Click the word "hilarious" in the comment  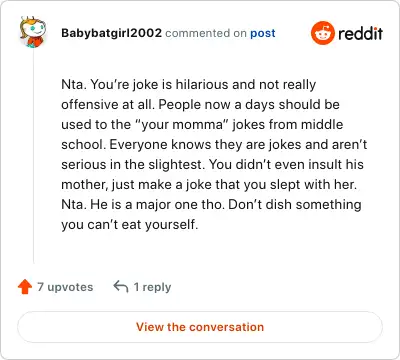(202, 84)
